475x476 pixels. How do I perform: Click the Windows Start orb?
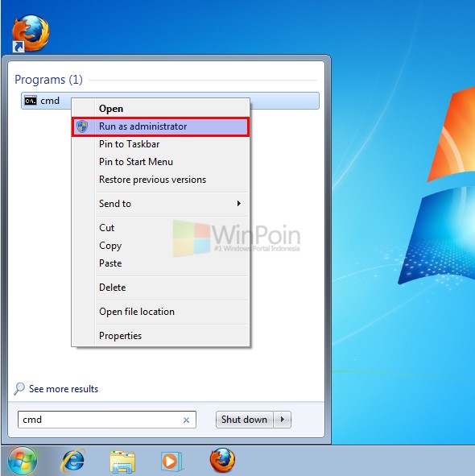tap(23, 461)
